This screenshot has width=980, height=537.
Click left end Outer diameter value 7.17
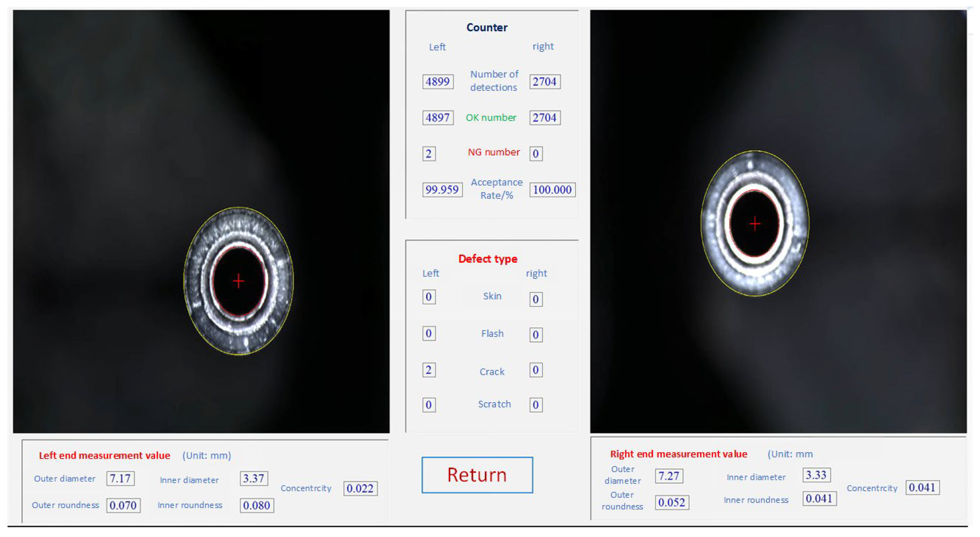point(120,478)
